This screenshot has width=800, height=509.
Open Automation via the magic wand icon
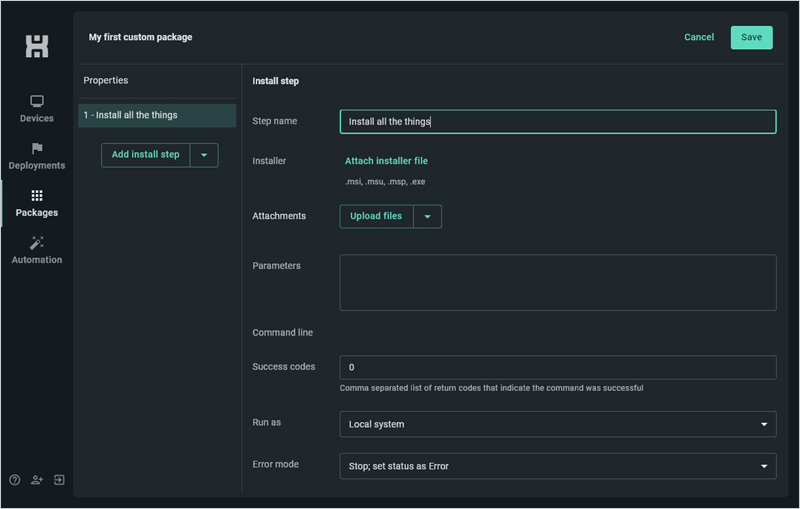tap(37, 243)
